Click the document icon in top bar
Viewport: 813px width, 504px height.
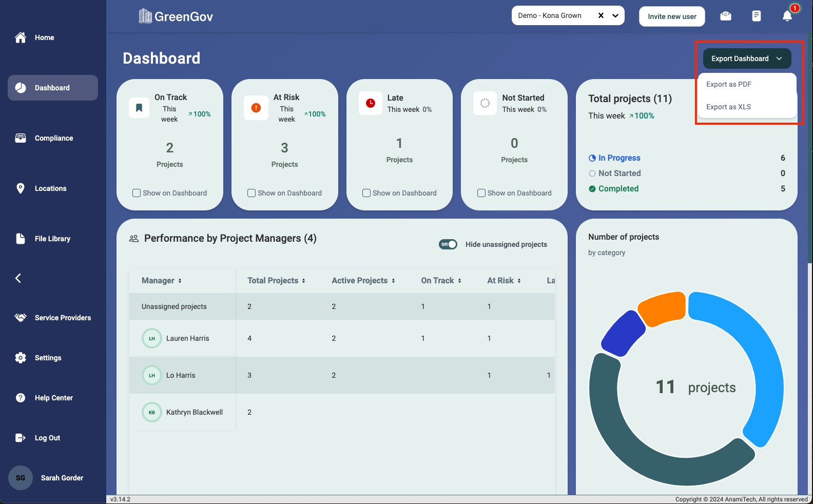[756, 16]
